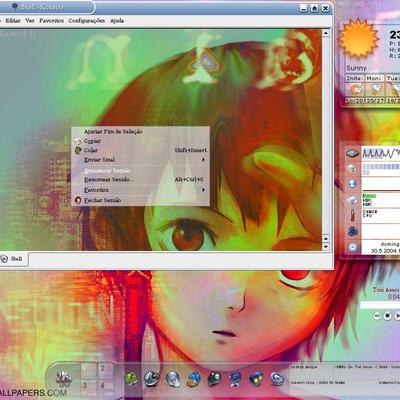The image size is (400, 400).
Task: Click the 2nite forecast weather icon
Action: tap(355, 89)
